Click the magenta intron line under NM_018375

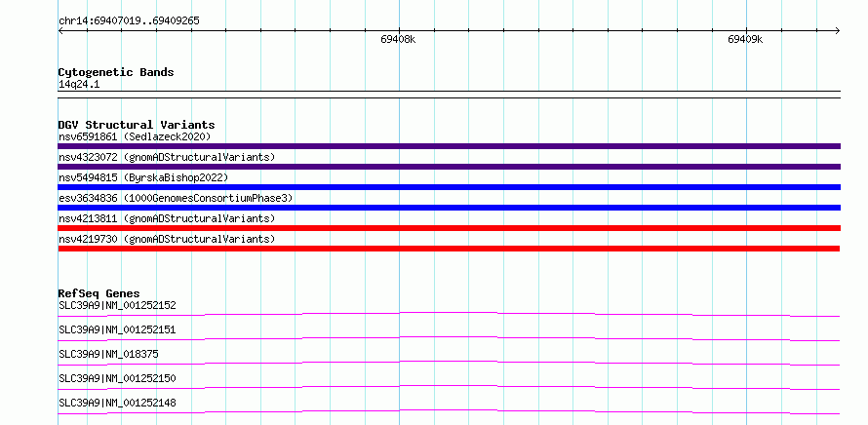(x=449, y=363)
